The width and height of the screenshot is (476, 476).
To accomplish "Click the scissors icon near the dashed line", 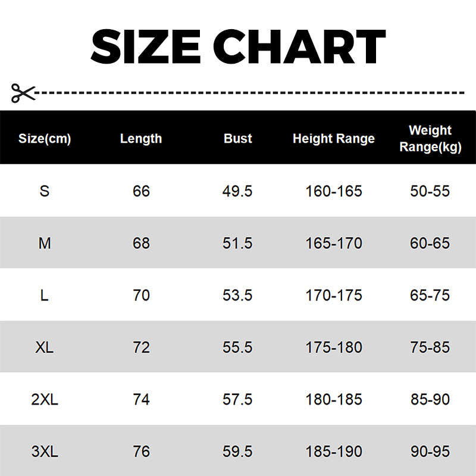I will click(x=23, y=92).
